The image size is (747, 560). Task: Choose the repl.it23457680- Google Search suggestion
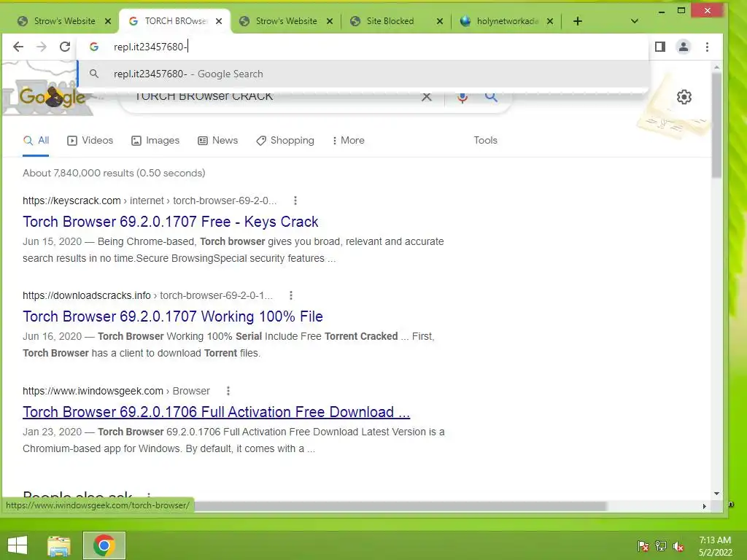tap(363, 74)
